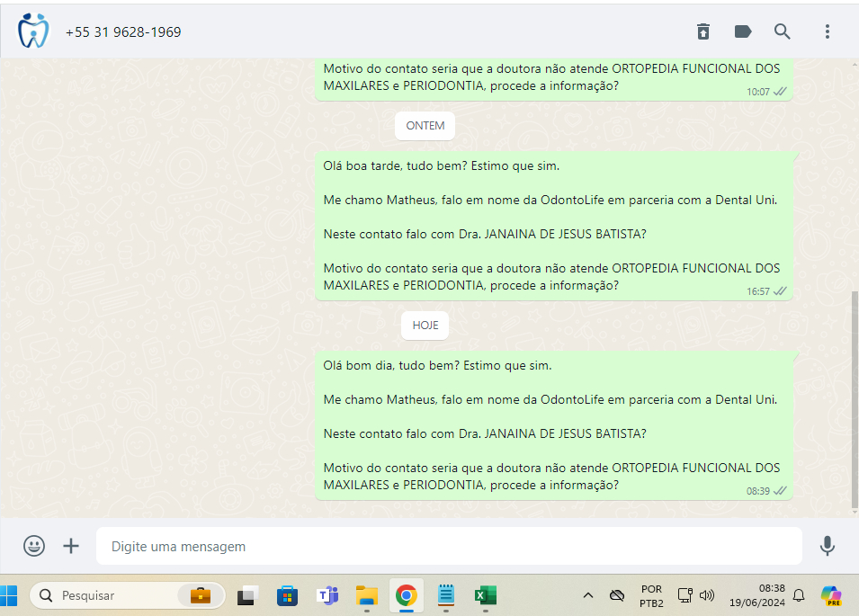Click the HOJE date divider
This screenshot has width=859, height=616.
click(425, 326)
